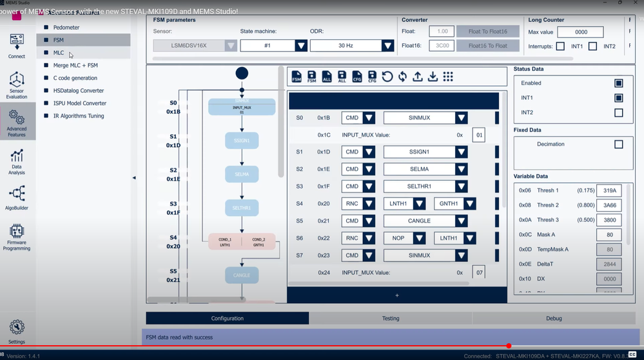
Task: Open the Data Analysis section
Action: [x=17, y=162]
